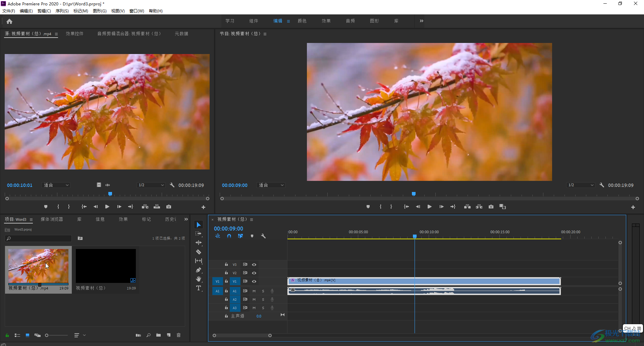Click project panel icon zoom slider
The height and width of the screenshot is (346, 644).
click(56, 335)
